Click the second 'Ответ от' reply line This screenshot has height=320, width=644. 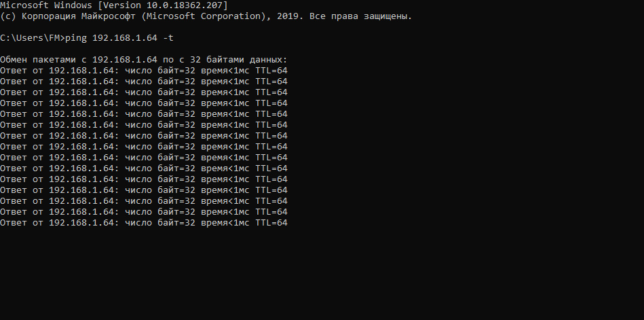pyautogui.click(x=144, y=81)
